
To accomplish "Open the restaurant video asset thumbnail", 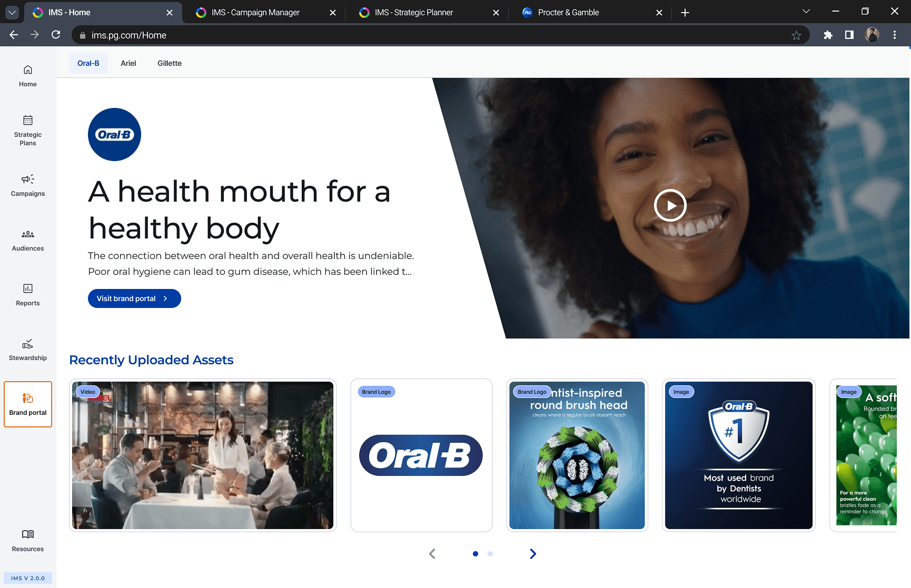I will 203,455.
